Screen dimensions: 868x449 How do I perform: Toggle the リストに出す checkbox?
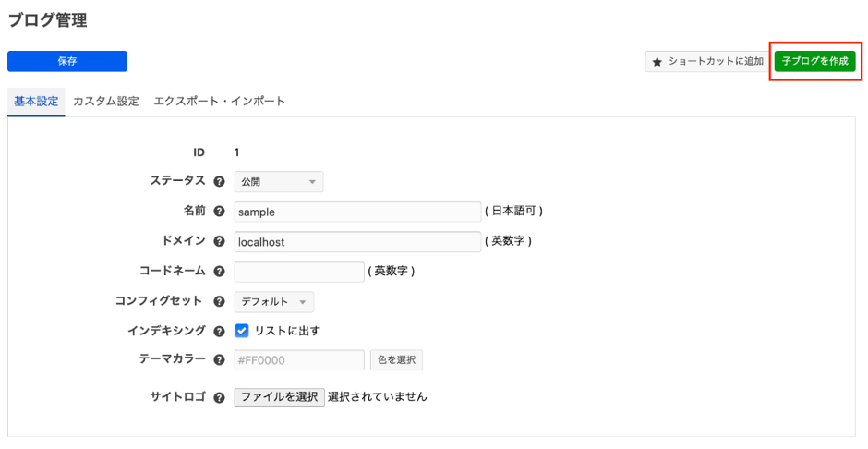242,331
